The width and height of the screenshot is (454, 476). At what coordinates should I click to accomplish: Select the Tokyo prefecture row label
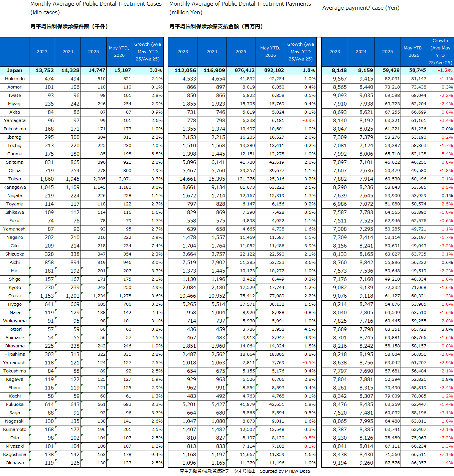pos(15,179)
